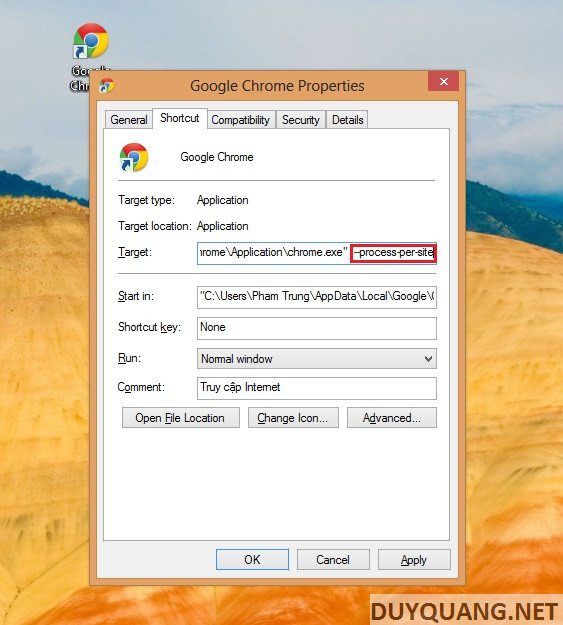Click inside the Target input field
The image size is (563, 625).
(x=317, y=253)
